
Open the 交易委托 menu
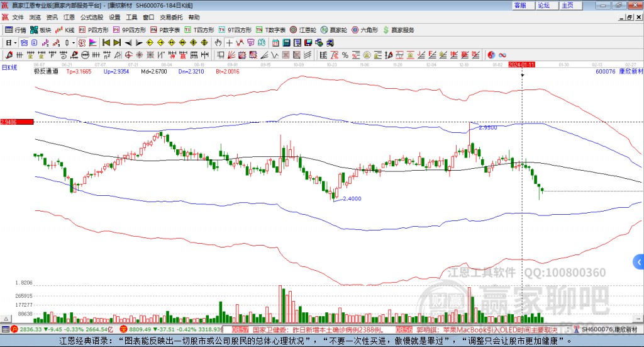(171, 17)
